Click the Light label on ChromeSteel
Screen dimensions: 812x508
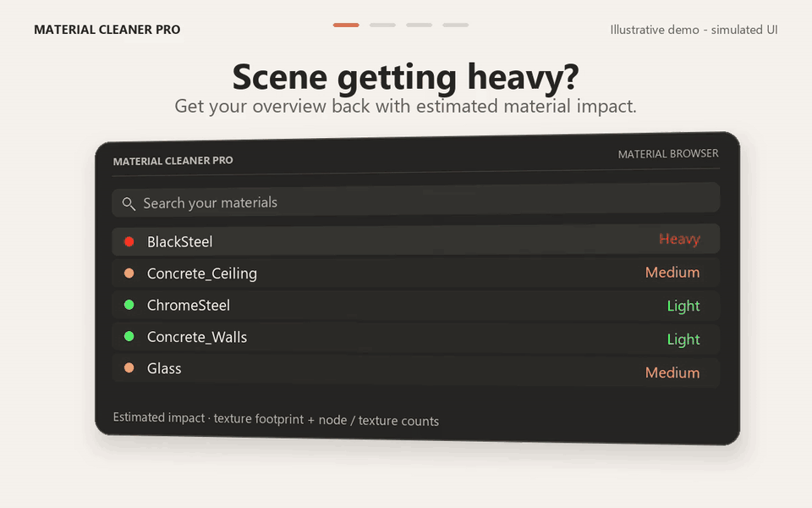(x=683, y=306)
